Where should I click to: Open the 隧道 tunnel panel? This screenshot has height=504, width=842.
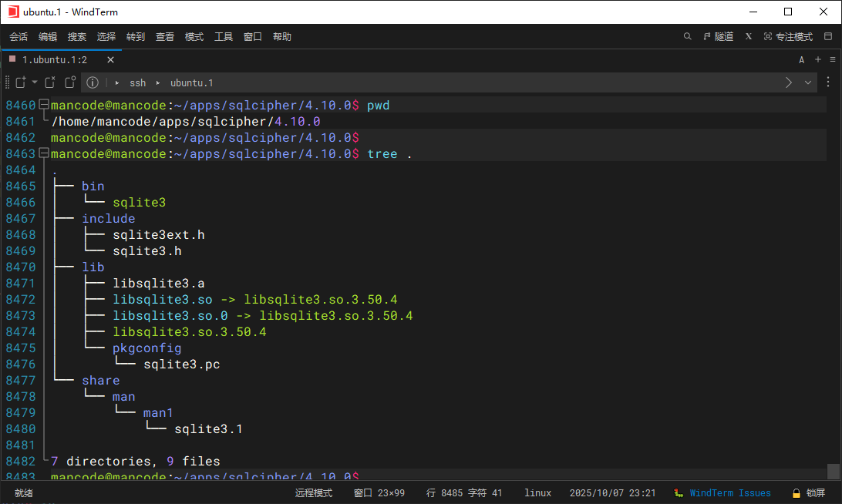[x=718, y=36]
